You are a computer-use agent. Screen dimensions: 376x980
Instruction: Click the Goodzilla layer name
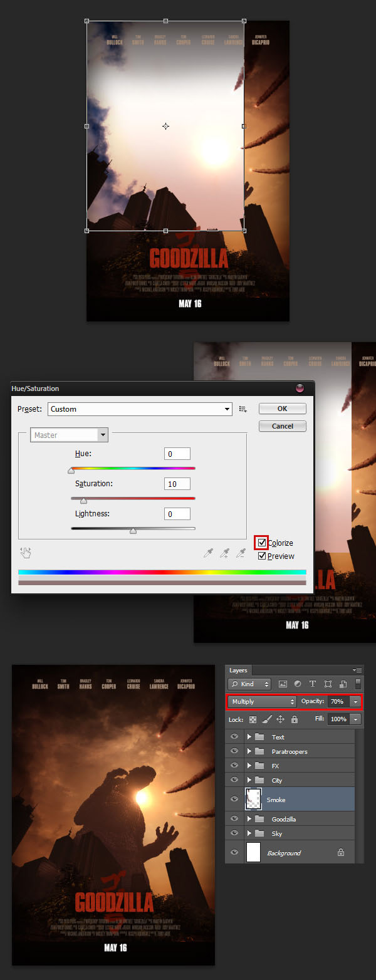(284, 819)
